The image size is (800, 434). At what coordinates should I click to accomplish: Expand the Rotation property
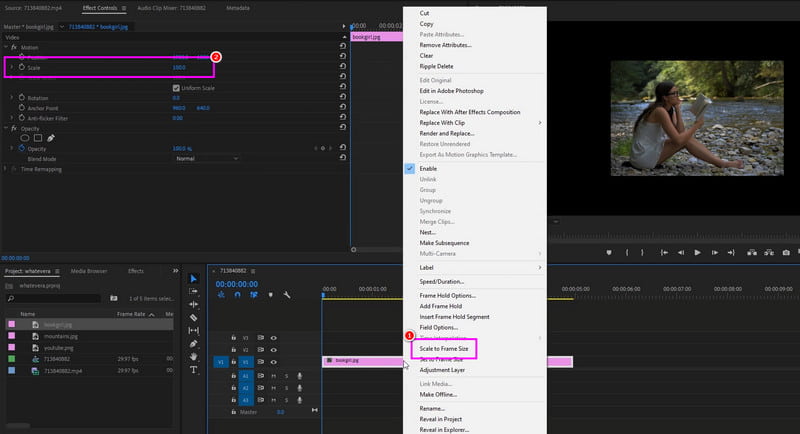[12, 97]
